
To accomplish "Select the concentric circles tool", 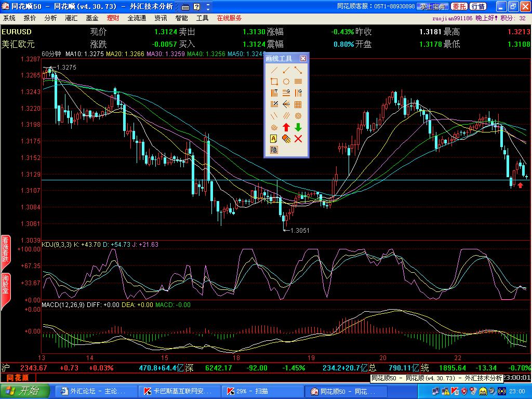I will [298, 116].
